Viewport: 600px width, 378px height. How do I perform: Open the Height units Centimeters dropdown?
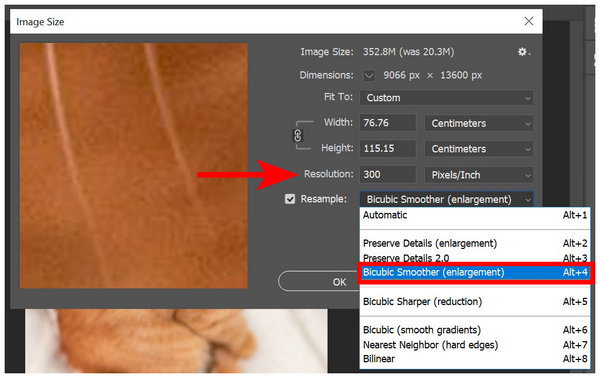coord(479,149)
